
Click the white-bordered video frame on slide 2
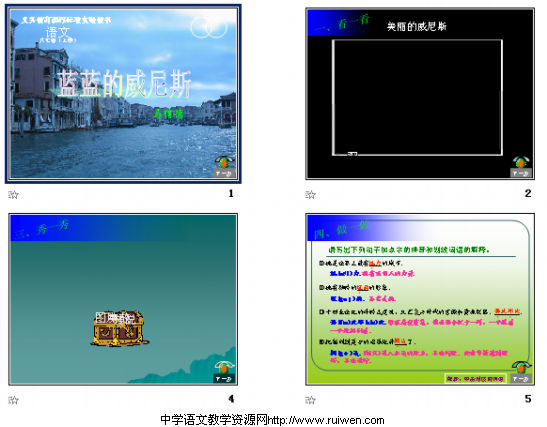[417, 97]
